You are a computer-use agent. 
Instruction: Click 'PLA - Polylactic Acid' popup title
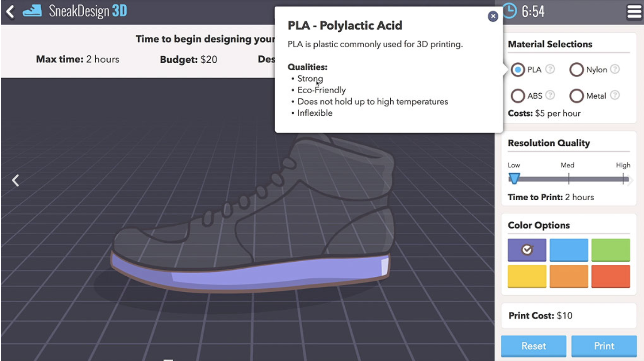point(345,26)
